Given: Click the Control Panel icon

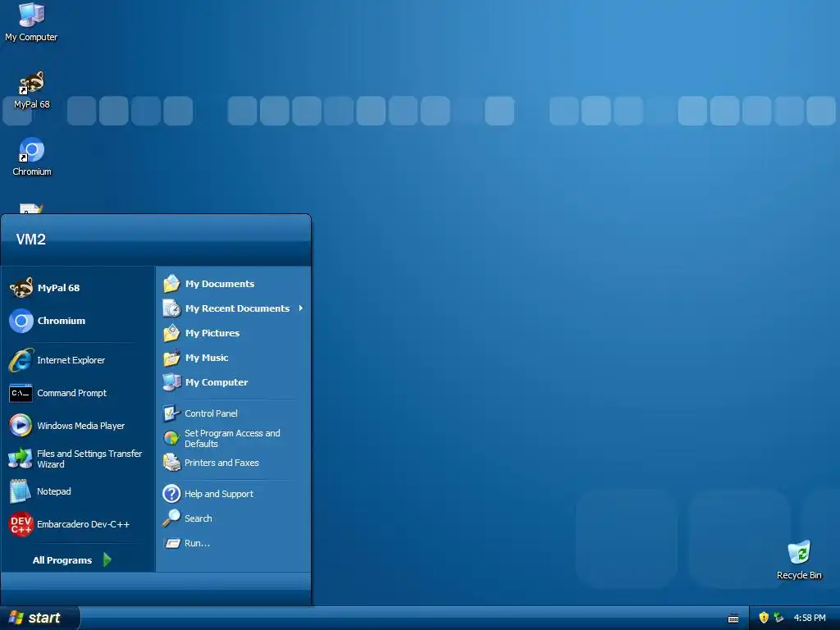Looking at the screenshot, I should [x=171, y=413].
